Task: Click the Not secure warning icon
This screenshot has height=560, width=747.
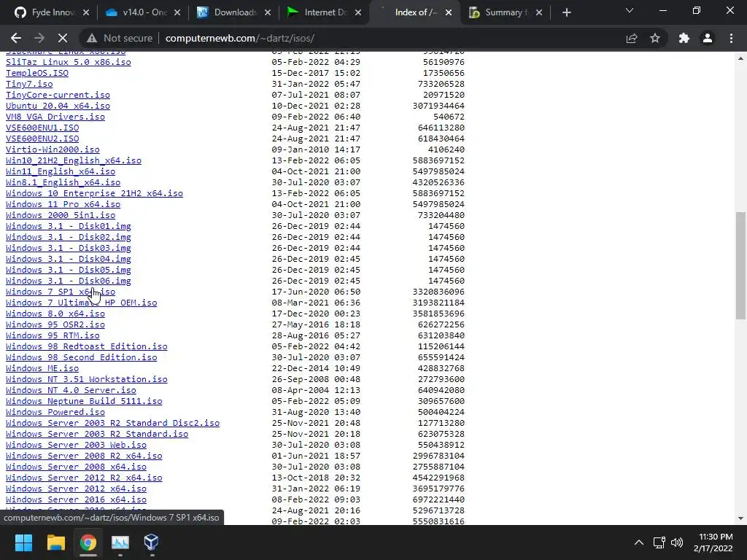Action: pyautogui.click(x=91, y=38)
